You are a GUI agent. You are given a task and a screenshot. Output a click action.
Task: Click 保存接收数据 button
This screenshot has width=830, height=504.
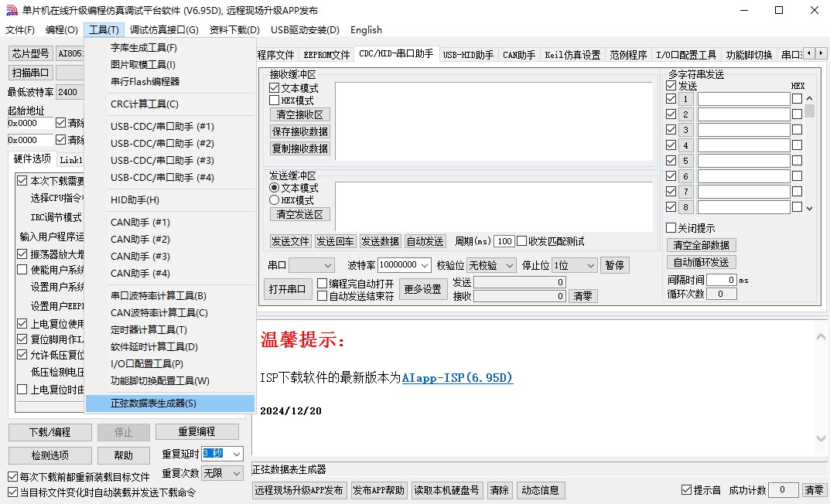[300, 131]
